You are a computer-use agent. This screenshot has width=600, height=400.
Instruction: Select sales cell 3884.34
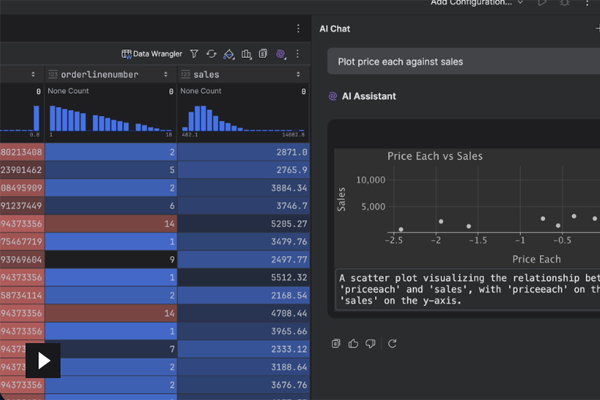(244, 188)
